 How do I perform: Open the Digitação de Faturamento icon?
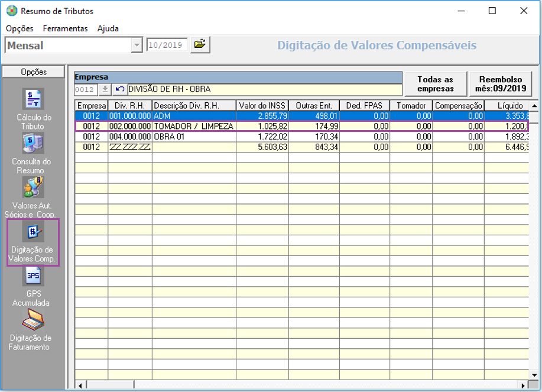(x=33, y=319)
